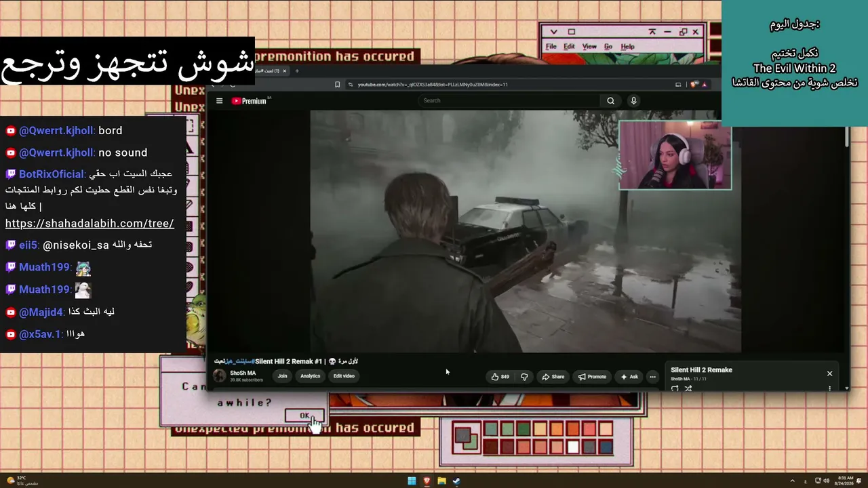868x488 pixels.
Task: Open Steam from taskbar
Action: pyautogui.click(x=456, y=481)
